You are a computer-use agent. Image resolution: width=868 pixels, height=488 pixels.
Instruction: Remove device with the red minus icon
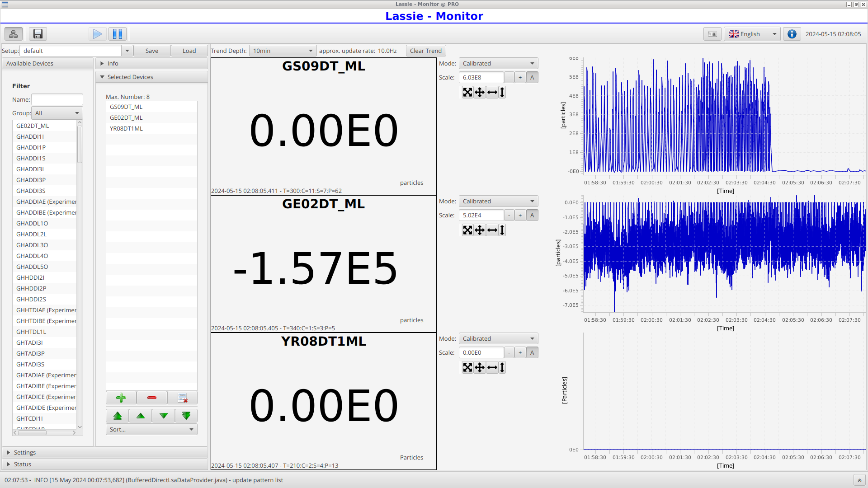click(x=152, y=398)
